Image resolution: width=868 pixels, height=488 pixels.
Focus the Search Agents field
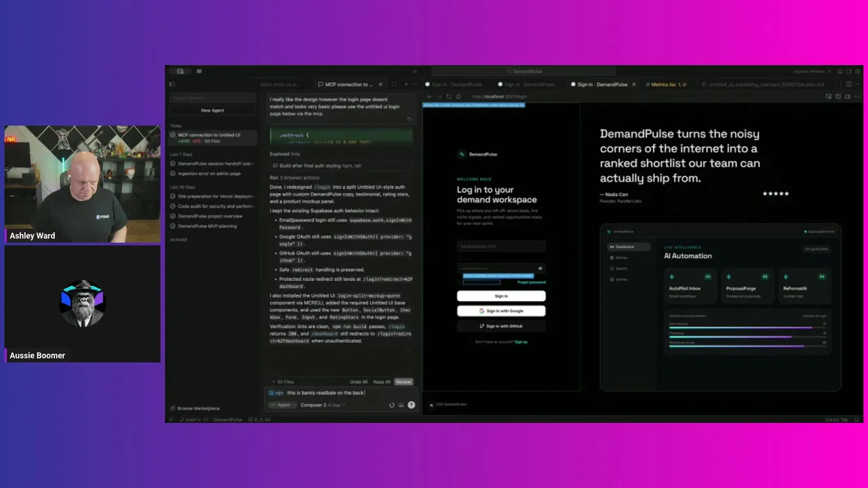tap(212, 98)
